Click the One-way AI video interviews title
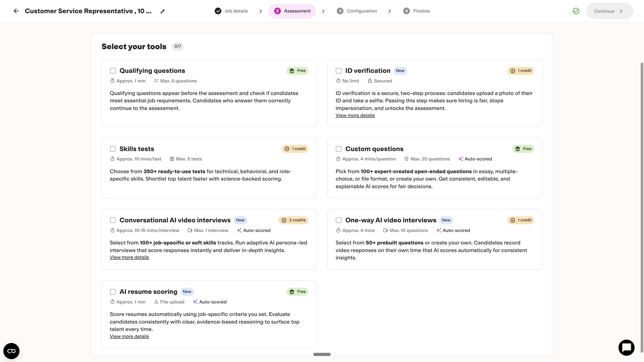 pyautogui.click(x=390, y=220)
